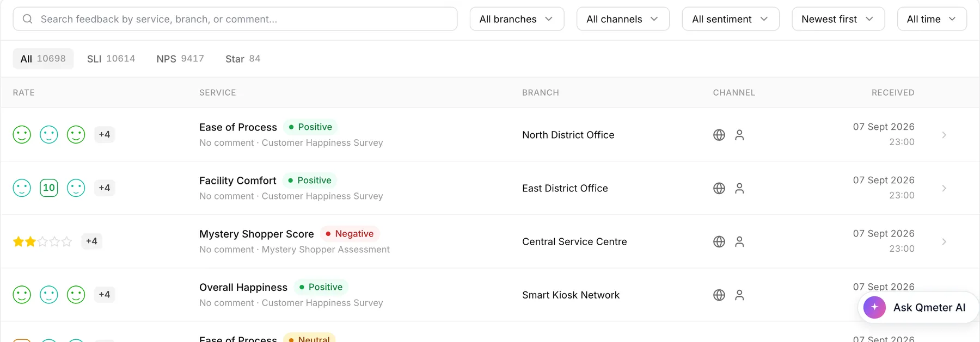Viewport: 980px width, 342px height.
Task: Click first smiley in East District Office row
Action: click(x=22, y=188)
